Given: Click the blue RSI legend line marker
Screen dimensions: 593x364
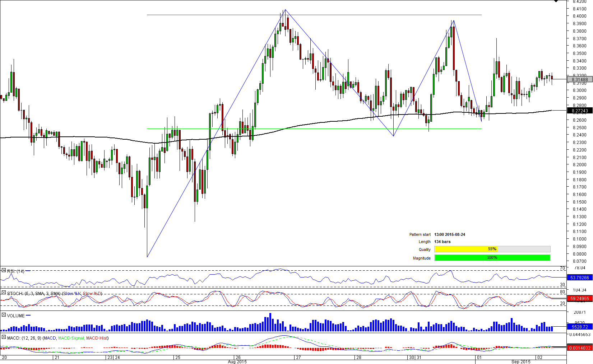Looking at the screenshot, I should (28, 271).
